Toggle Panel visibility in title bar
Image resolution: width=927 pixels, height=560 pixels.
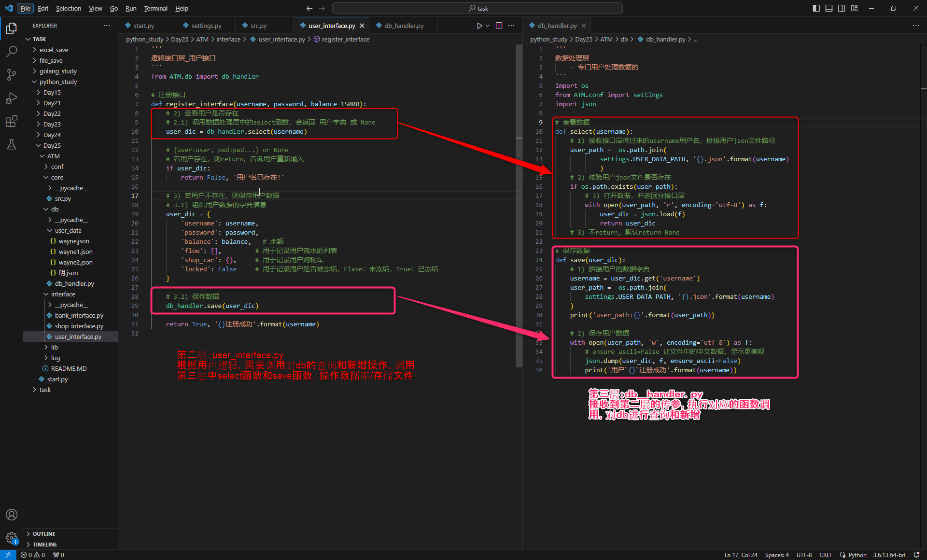(x=829, y=8)
